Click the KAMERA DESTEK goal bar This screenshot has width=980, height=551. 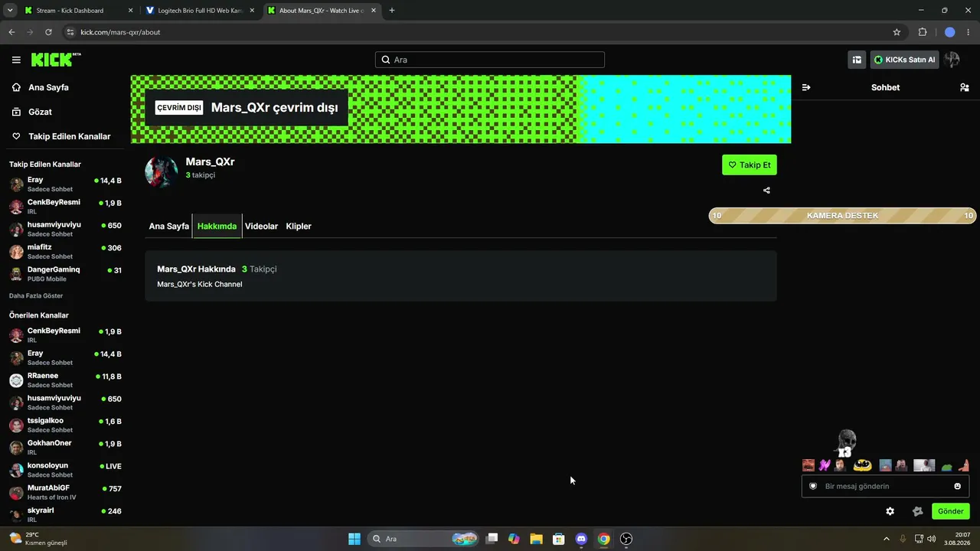pos(842,216)
